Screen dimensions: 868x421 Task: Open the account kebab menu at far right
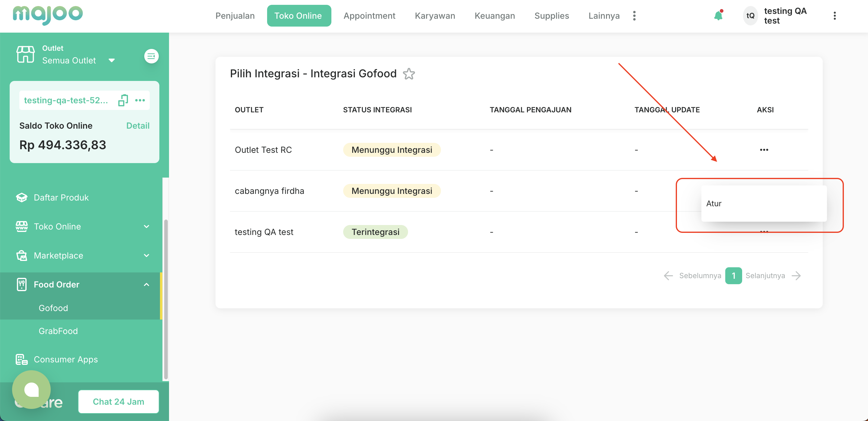(x=834, y=16)
